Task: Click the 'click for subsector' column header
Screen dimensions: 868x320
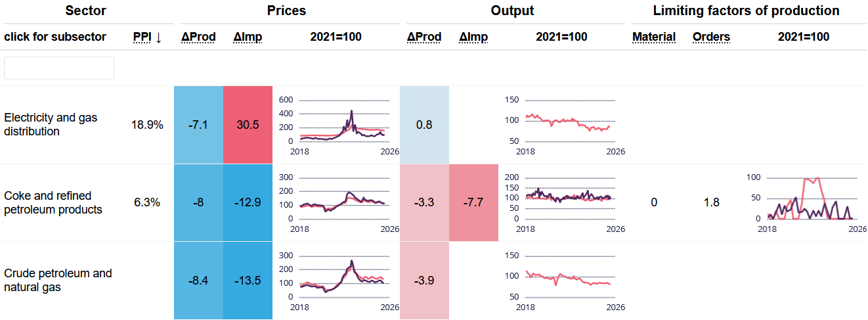Action: pos(55,37)
